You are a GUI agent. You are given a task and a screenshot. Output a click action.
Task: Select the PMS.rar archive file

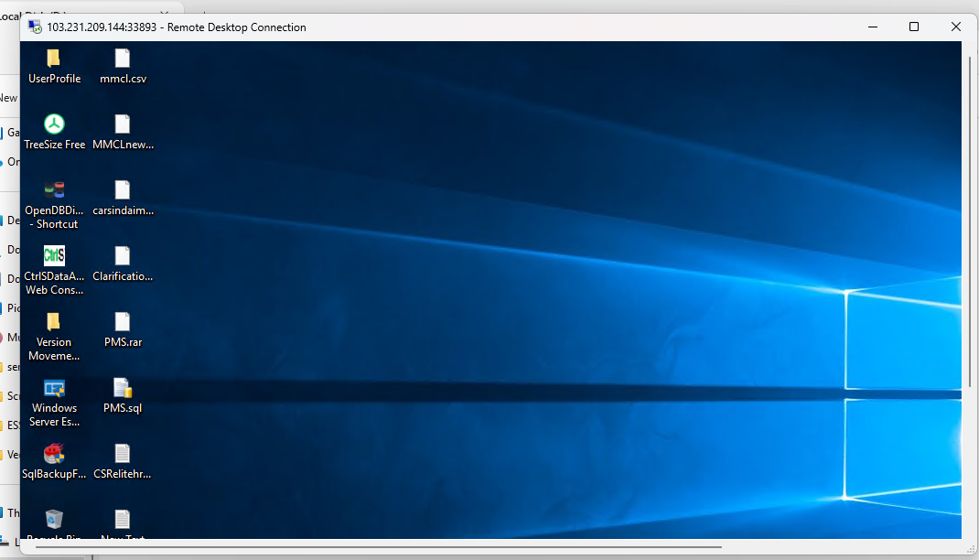coord(123,322)
